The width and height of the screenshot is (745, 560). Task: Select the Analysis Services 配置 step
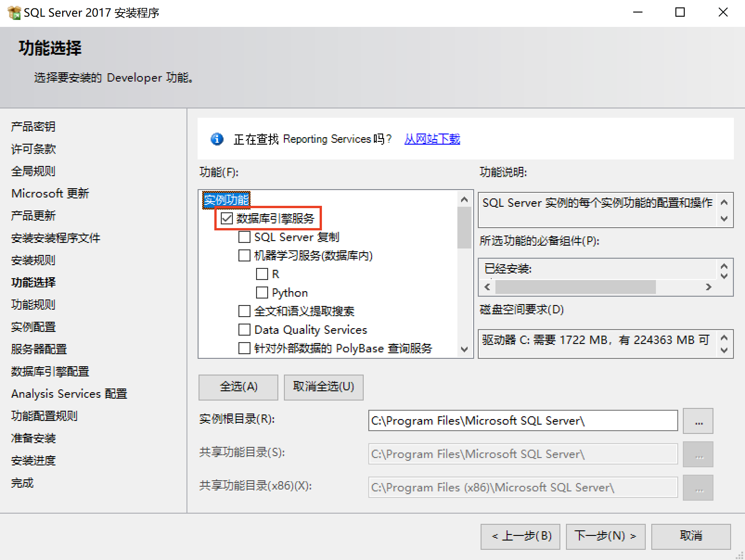click(68, 394)
